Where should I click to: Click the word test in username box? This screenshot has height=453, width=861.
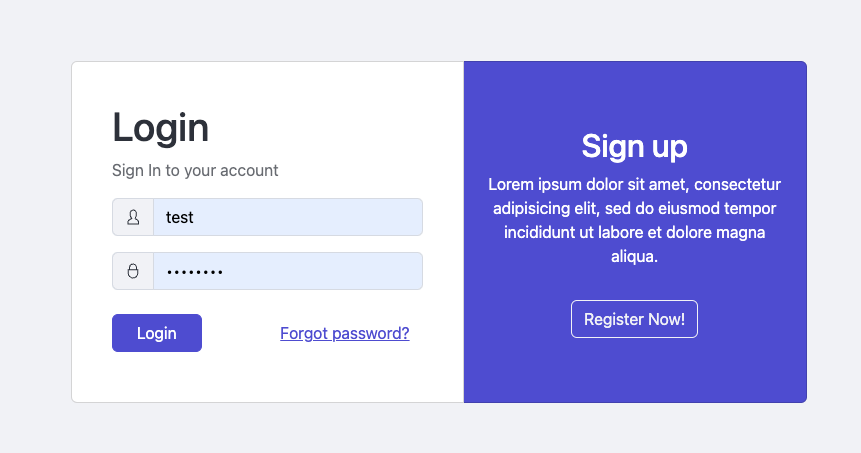coord(180,217)
